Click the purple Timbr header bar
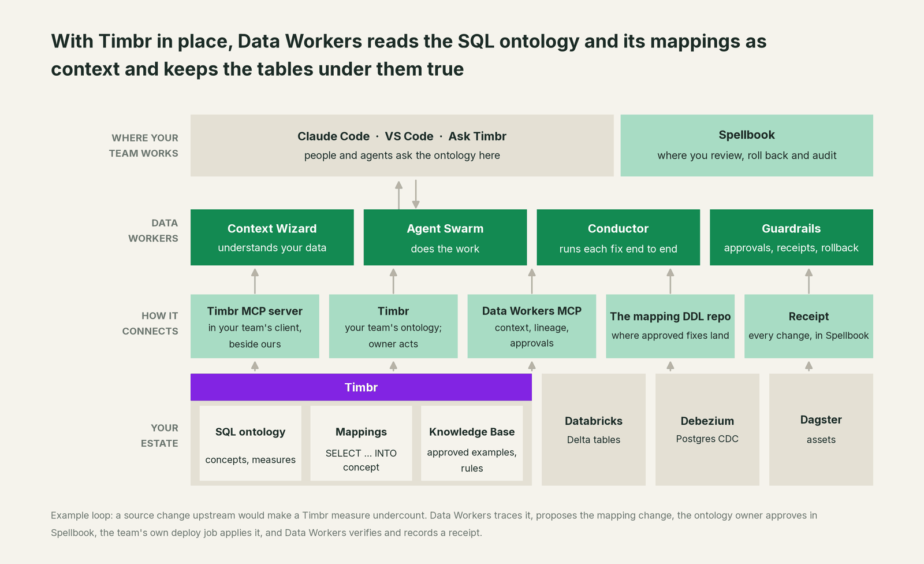 361,387
